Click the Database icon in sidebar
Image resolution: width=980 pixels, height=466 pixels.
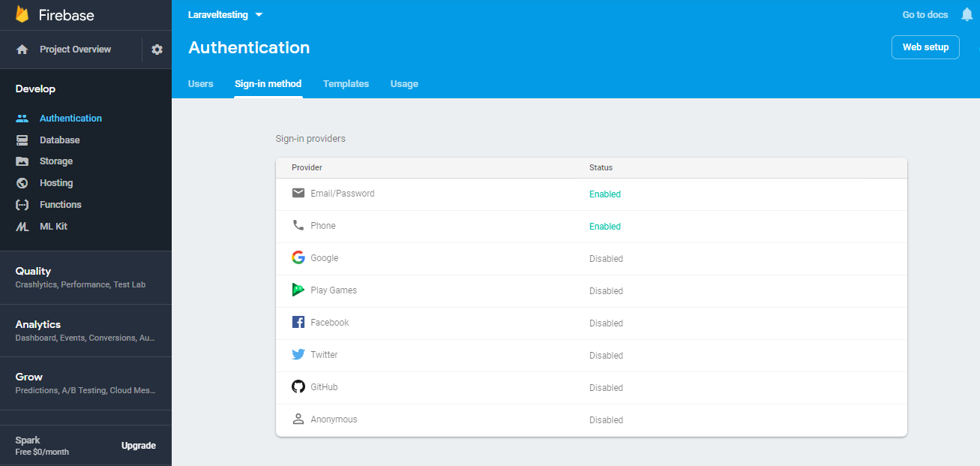(22, 140)
